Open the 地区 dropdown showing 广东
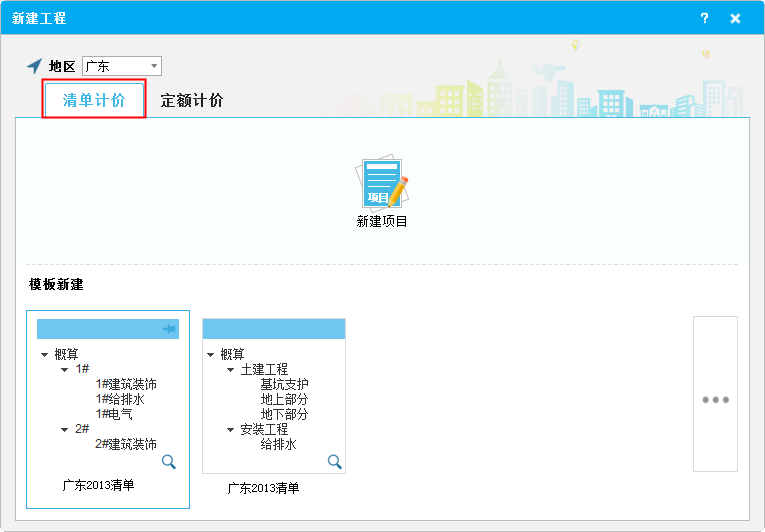The width and height of the screenshot is (765, 532). pos(121,66)
